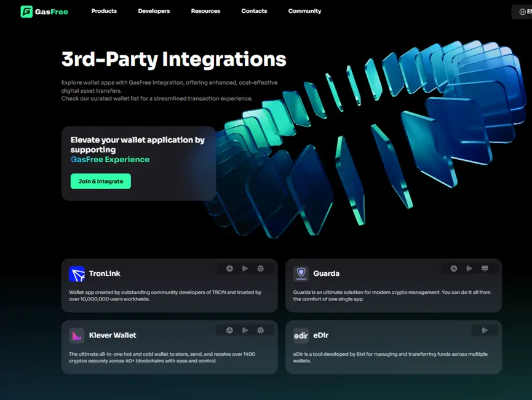Viewport: 532px width, 400px height.
Task: Open the Google Play icon on Klever Wallet card
Action: tap(245, 330)
